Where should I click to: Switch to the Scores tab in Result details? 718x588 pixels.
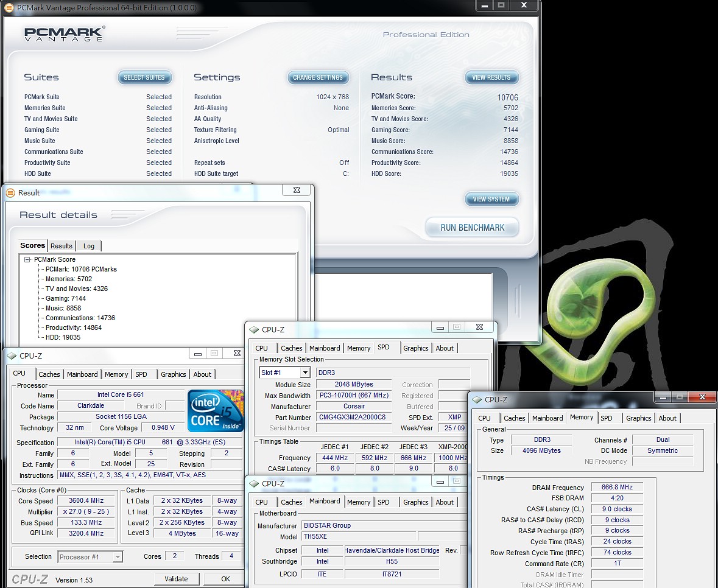(x=32, y=245)
